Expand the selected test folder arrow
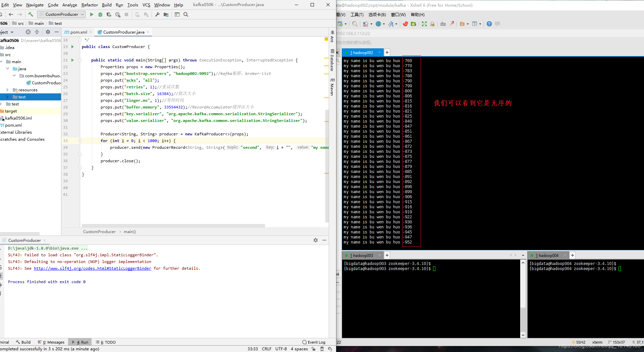 pyautogui.click(x=7, y=97)
